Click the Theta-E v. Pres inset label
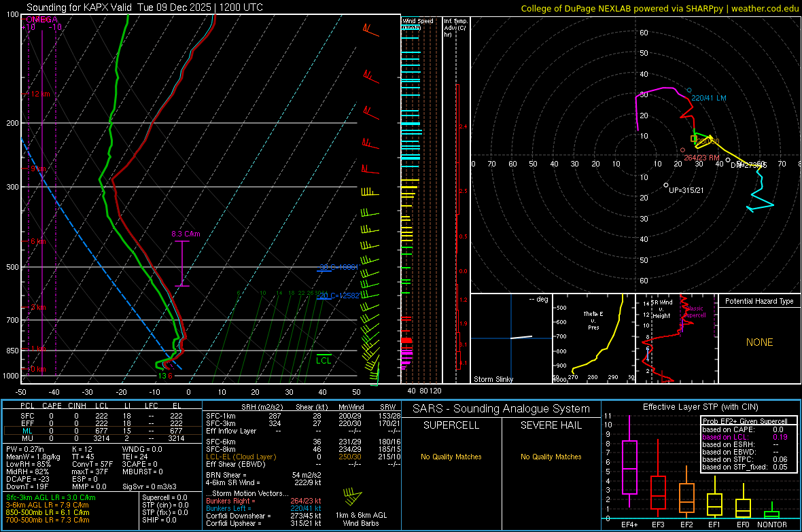Screen dimensions: 802x532 (x=593, y=320)
